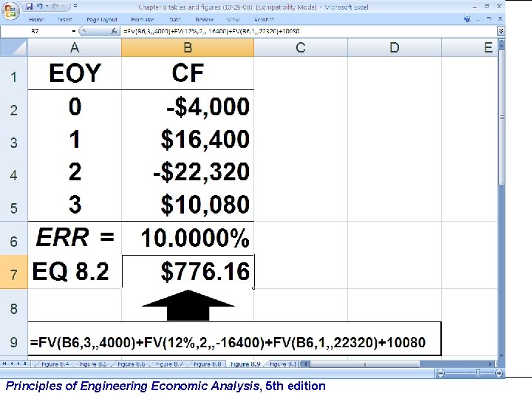Click the EOY header cell
This screenshot has height=399, width=532.
click(75, 73)
